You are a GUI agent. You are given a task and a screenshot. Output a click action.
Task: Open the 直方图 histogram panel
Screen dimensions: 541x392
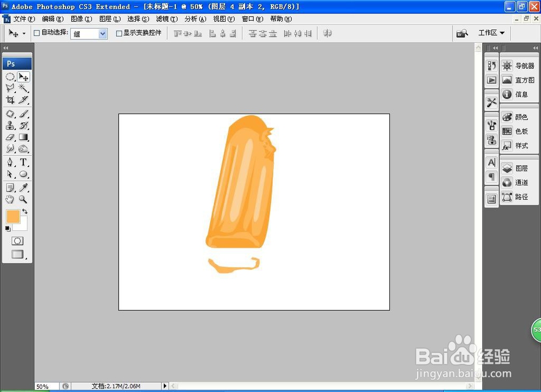519,80
